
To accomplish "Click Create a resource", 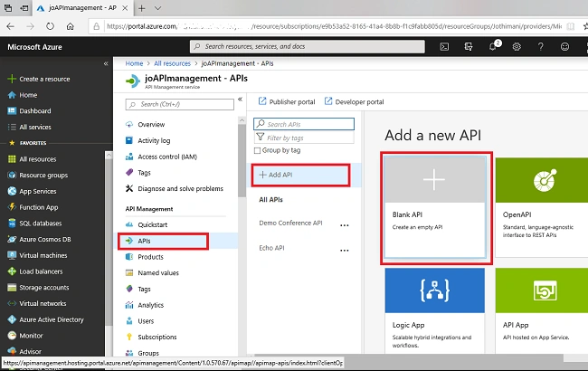I will [x=39, y=79].
